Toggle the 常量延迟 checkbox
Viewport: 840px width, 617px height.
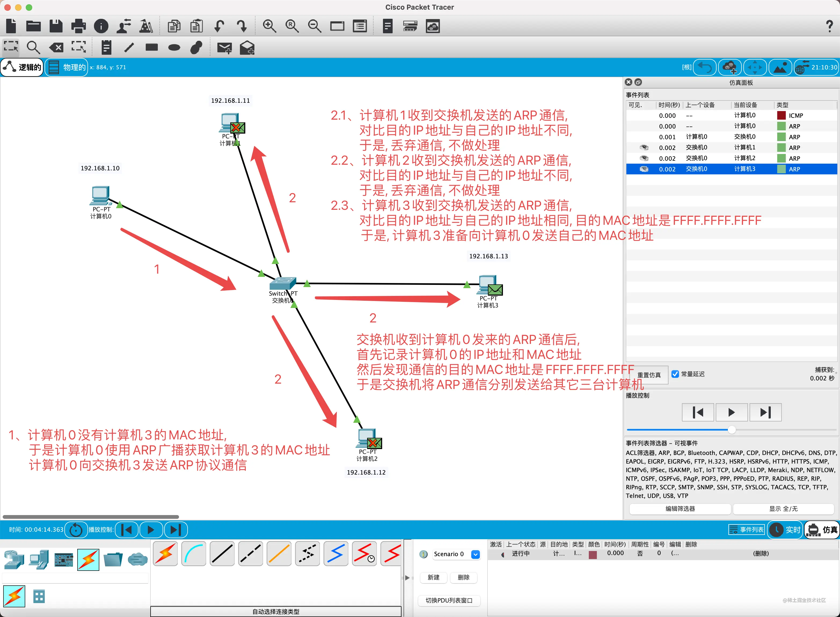675,374
